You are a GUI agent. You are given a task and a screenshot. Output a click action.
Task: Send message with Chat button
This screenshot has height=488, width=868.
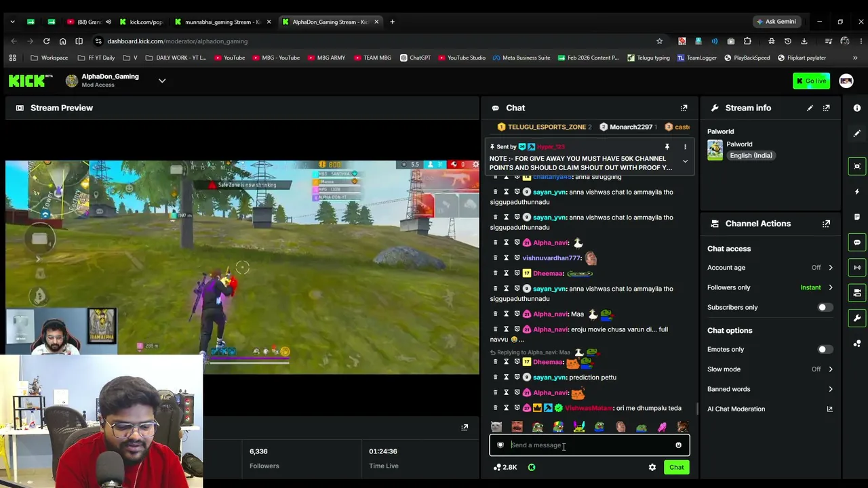pos(677,467)
